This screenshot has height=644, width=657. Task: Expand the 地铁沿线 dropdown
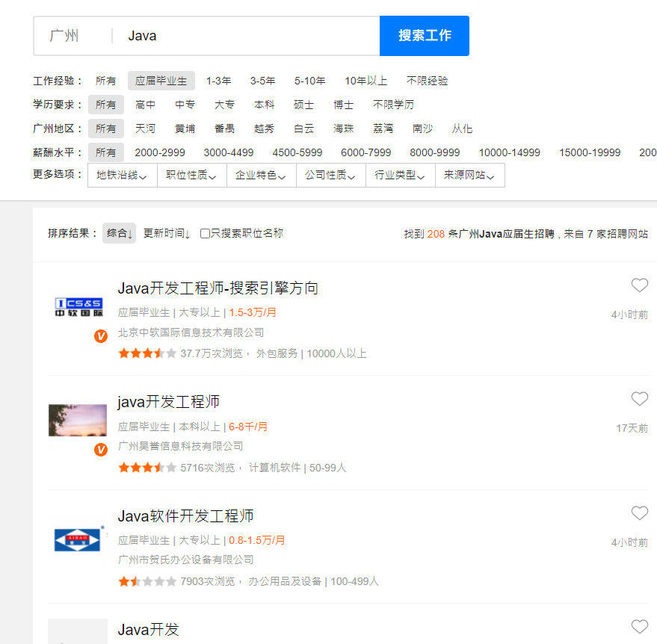coord(122,175)
